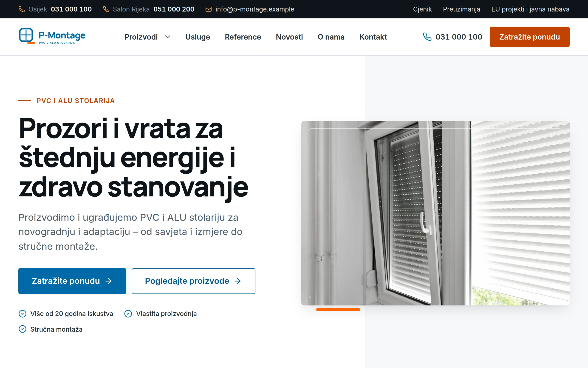This screenshot has height=368, width=588.
Task: Click the Stručna montaža text
Action: (56, 329)
